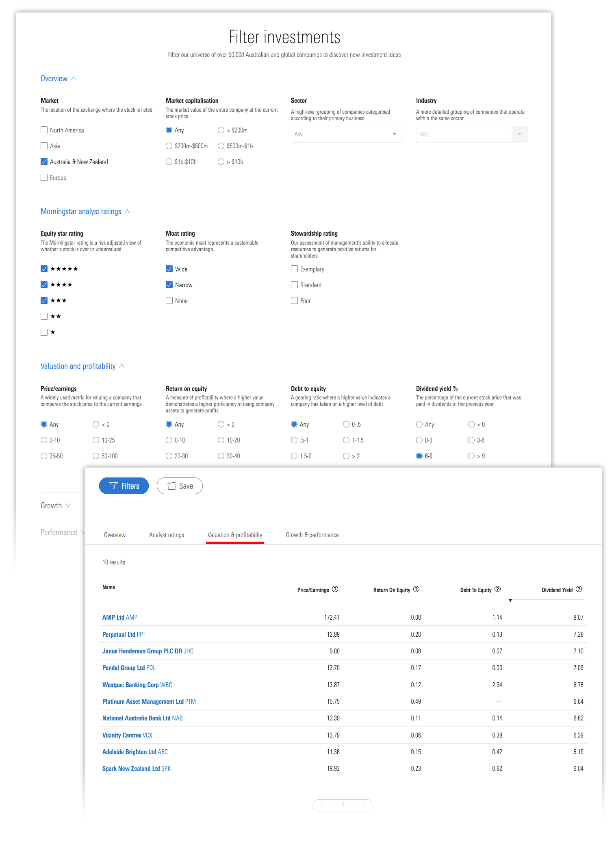The width and height of the screenshot is (616, 846).
Task: Select Debt to equity 1-1.5 radio
Action: coord(346,440)
